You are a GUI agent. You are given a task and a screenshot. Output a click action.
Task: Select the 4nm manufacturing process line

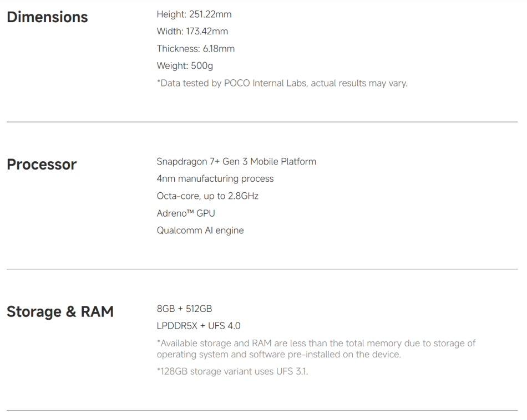coord(215,179)
